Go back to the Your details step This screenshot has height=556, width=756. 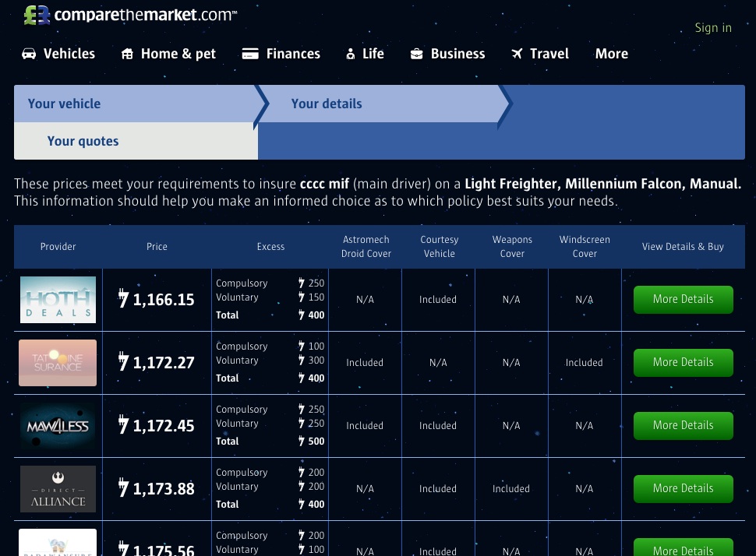coord(327,103)
